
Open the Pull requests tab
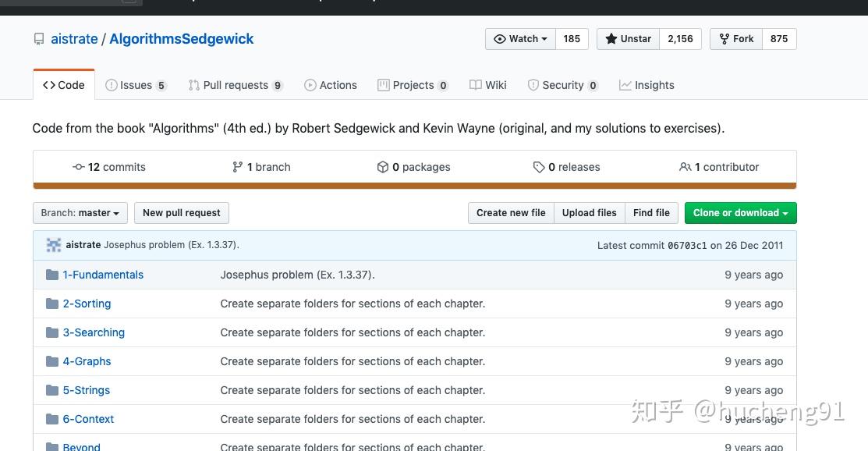(x=235, y=85)
